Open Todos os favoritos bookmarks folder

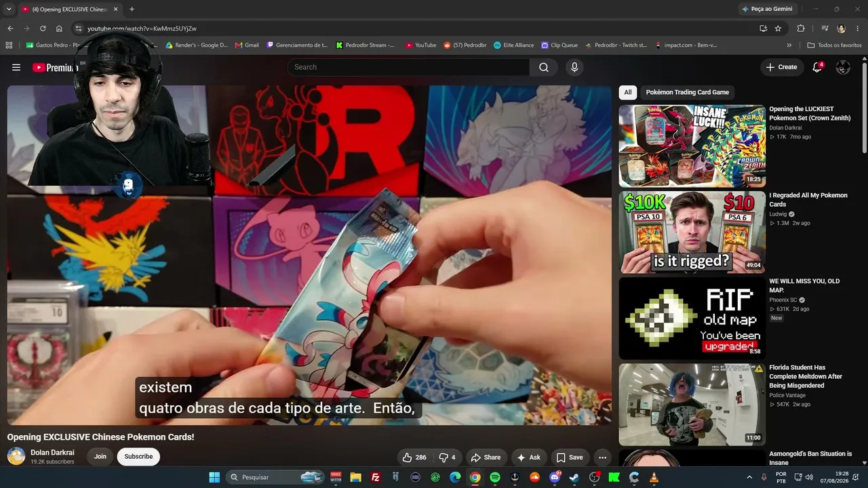(834, 45)
